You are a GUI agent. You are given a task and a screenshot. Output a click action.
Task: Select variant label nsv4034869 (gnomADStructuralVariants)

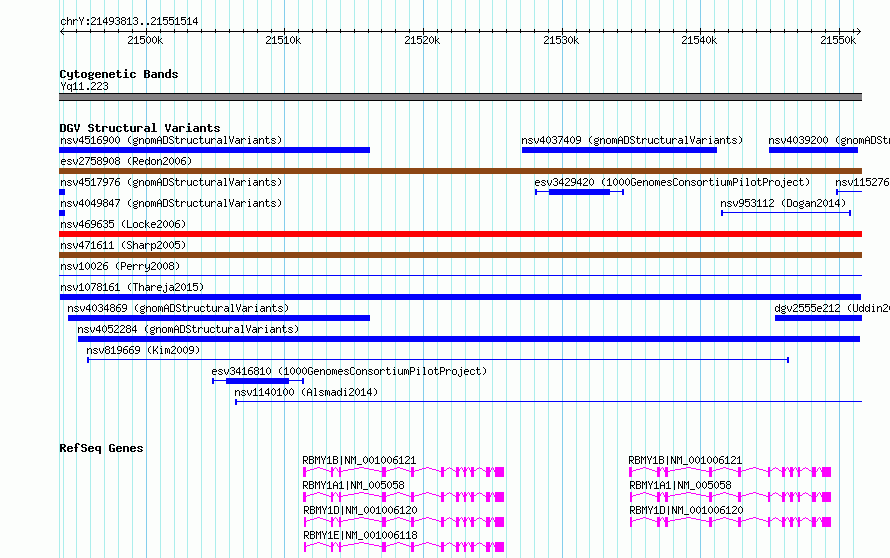click(178, 308)
